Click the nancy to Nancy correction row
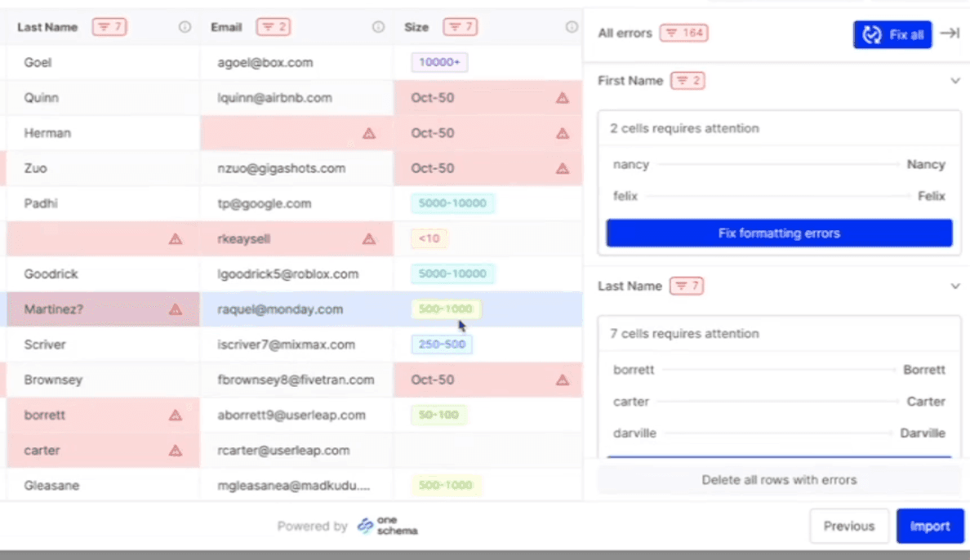The height and width of the screenshot is (560, 970). coord(780,165)
